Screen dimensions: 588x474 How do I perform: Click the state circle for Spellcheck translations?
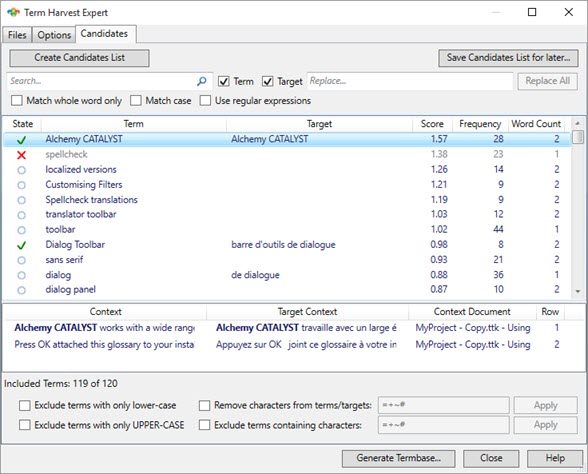pos(21,200)
